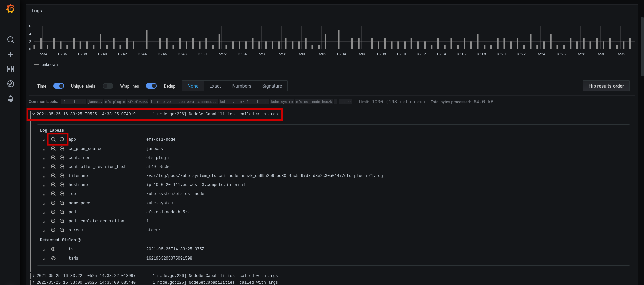Image resolution: width=644 pixels, height=285 pixels.
Task: Click Flip results order button
Action: click(x=606, y=86)
